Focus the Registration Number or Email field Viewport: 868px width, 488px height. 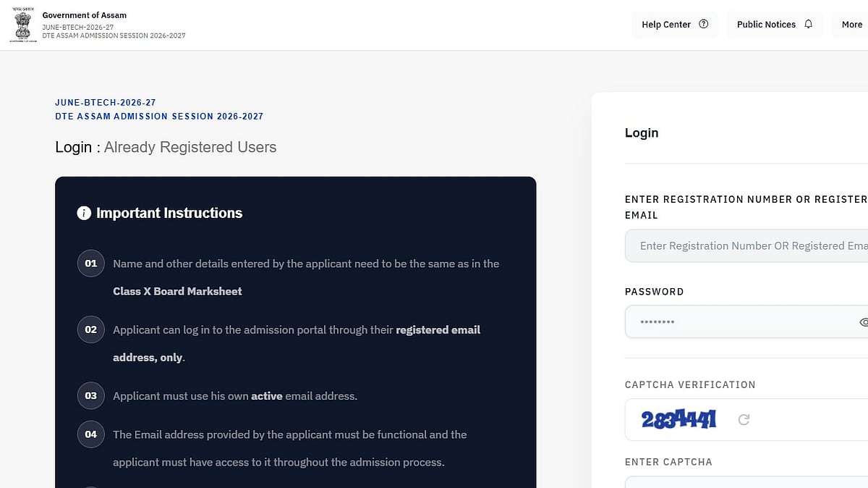click(x=746, y=246)
